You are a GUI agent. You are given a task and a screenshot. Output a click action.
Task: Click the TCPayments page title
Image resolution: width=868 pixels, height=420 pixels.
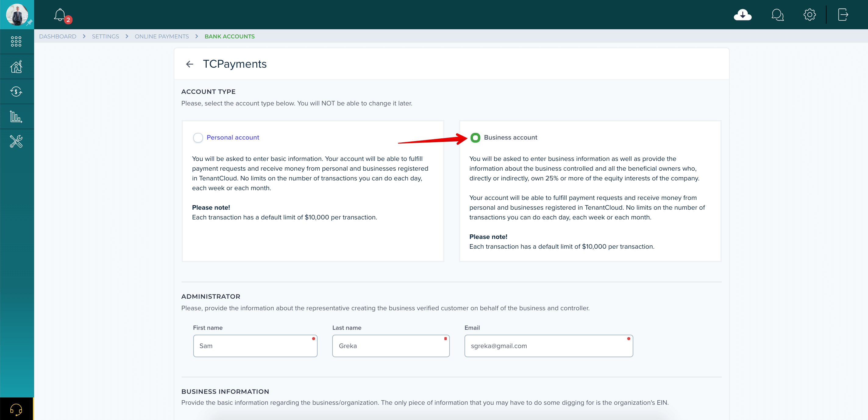[235, 64]
